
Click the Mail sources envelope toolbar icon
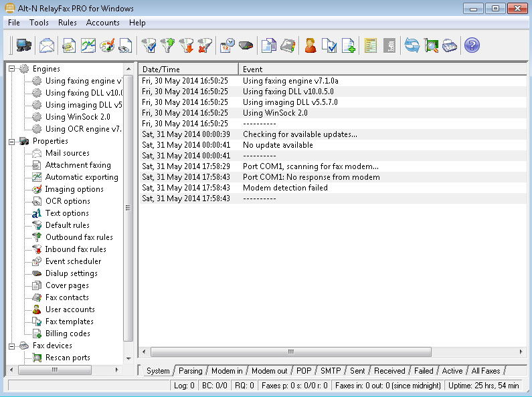47,45
